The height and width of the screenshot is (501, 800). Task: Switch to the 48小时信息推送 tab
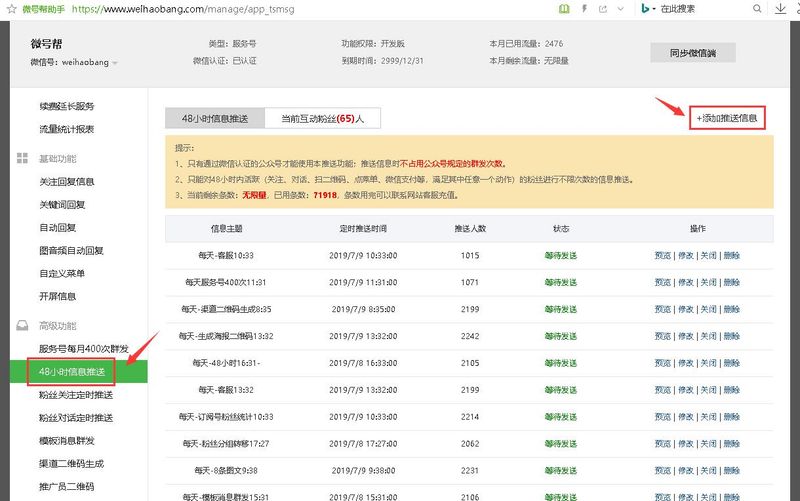(x=215, y=118)
